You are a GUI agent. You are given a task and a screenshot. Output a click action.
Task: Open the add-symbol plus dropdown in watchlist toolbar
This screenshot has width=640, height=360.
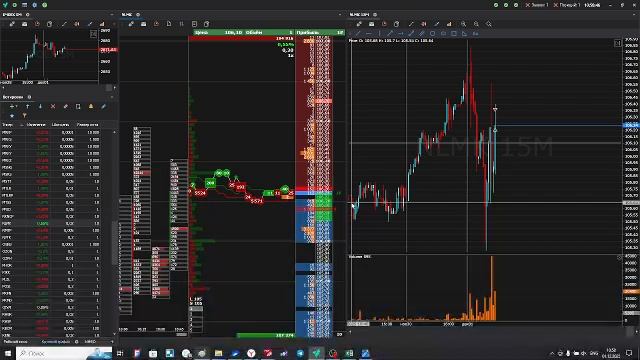point(13,107)
